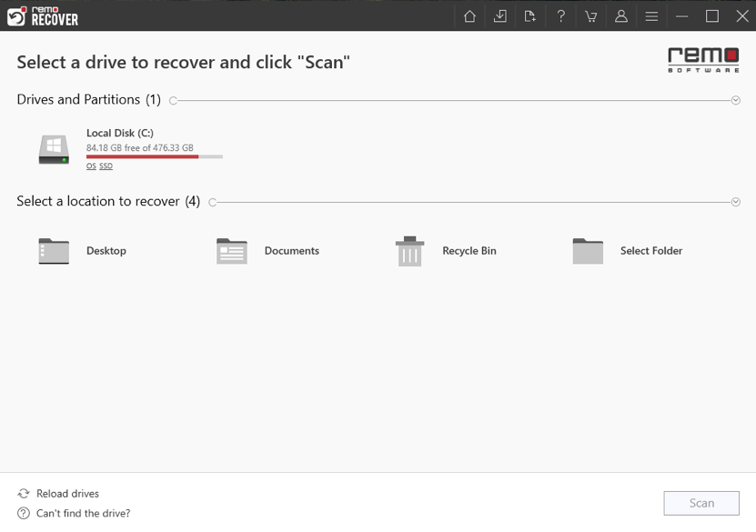Select the Local Disk (C:) drive icon
Screen dimensions: 756x532
tap(54, 149)
